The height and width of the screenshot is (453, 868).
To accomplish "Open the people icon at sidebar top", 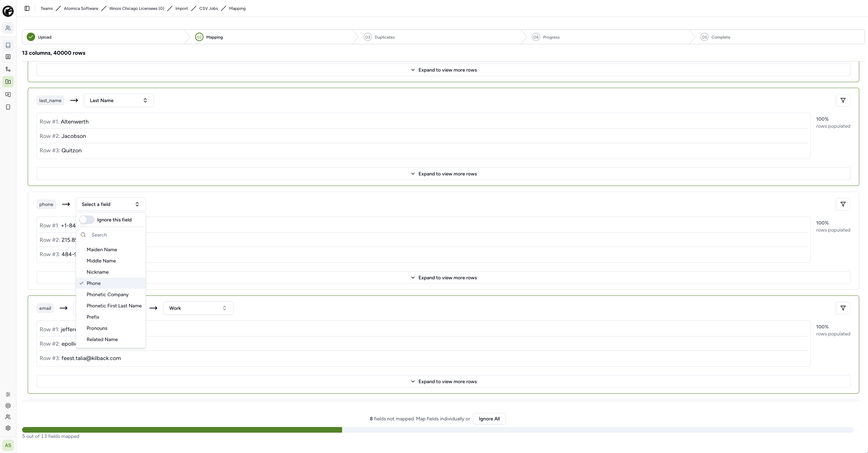I will 8,28.
